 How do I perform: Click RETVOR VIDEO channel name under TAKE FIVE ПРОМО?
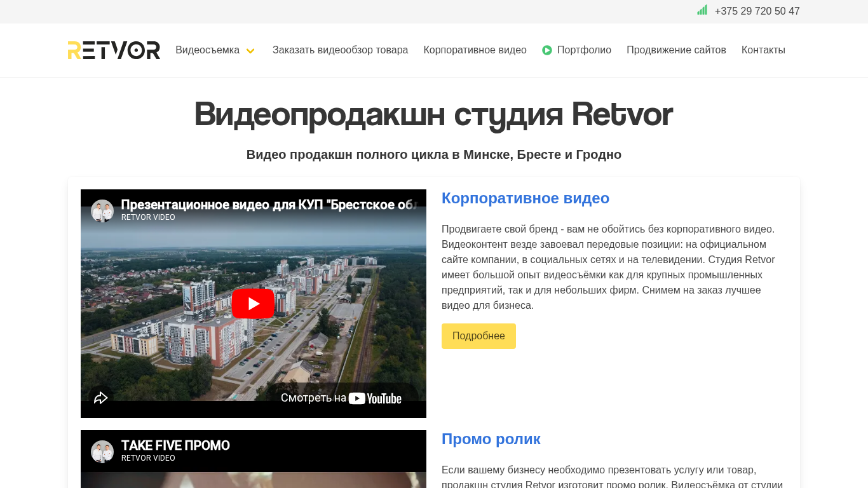[148, 458]
